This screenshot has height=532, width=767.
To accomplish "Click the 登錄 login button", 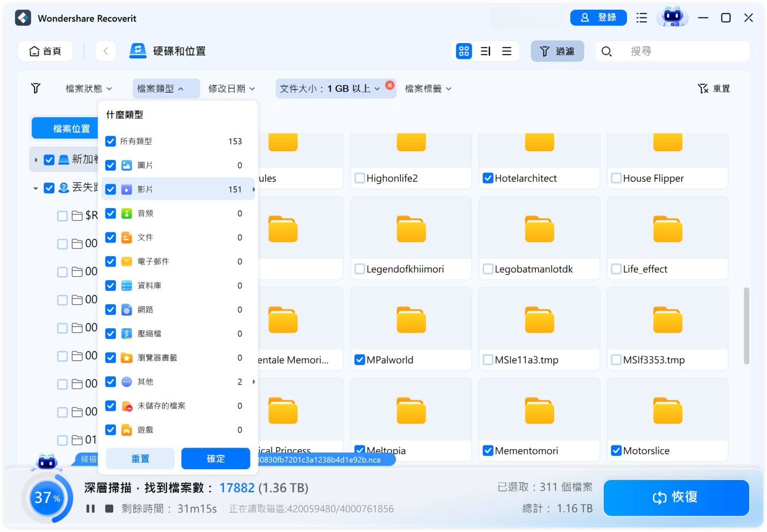I will click(598, 18).
